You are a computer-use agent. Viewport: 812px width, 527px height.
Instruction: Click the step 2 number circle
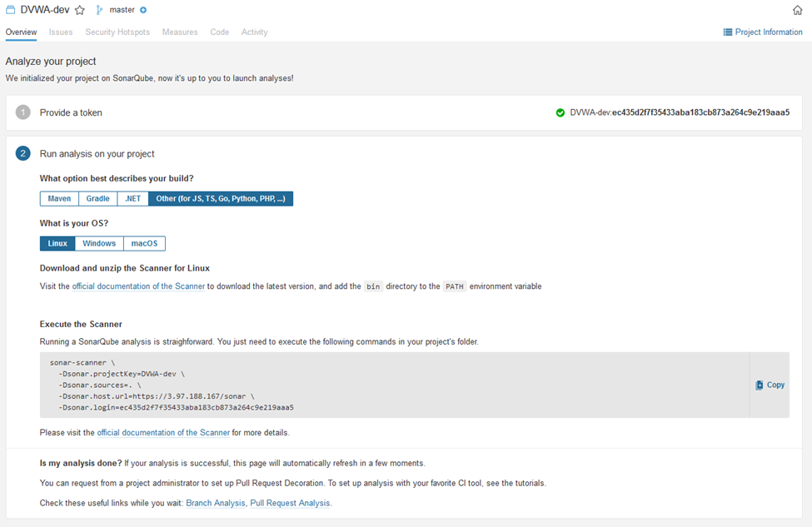(22, 153)
